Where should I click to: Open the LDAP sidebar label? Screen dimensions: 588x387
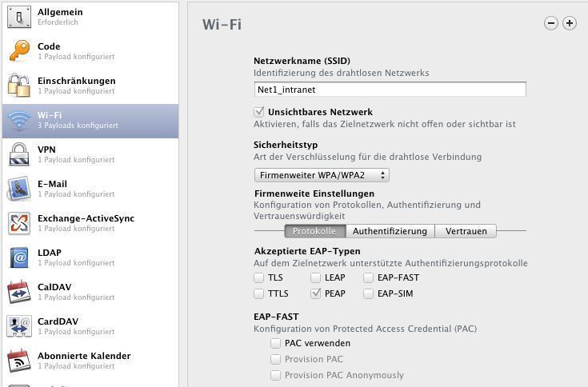[50, 253]
